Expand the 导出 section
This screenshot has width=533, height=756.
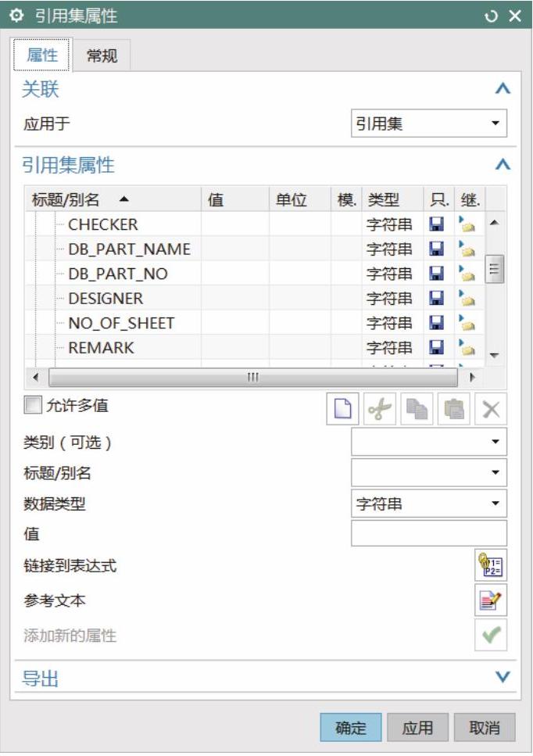coord(503,678)
